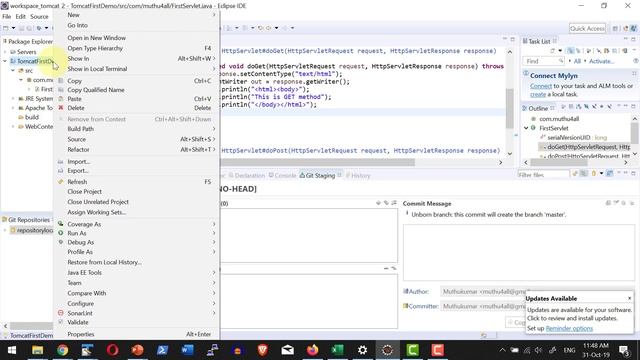
Task: Expand the Team submenu arrow
Action: pyautogui.click(x=214, y=283)
